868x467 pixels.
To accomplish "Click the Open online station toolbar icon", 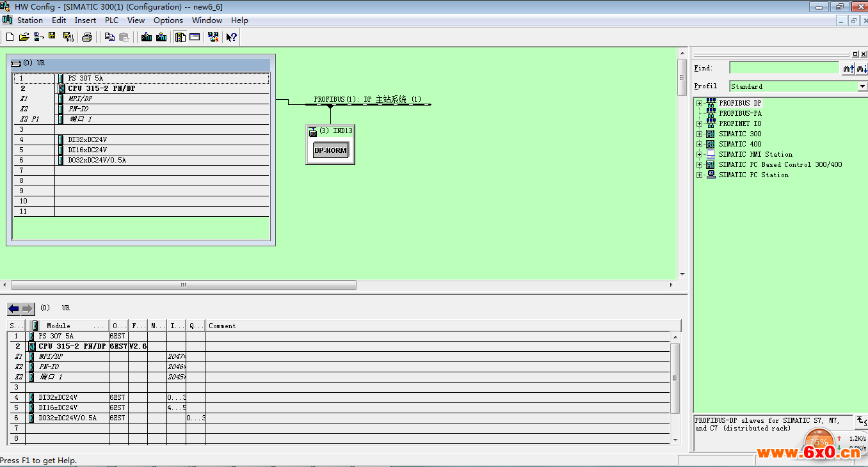I will [38, 37].
